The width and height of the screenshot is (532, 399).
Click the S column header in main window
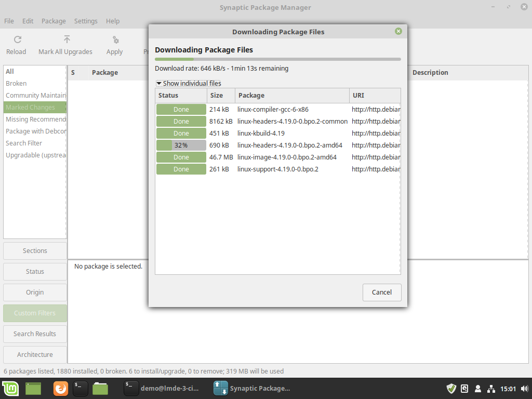click(73, 73)
